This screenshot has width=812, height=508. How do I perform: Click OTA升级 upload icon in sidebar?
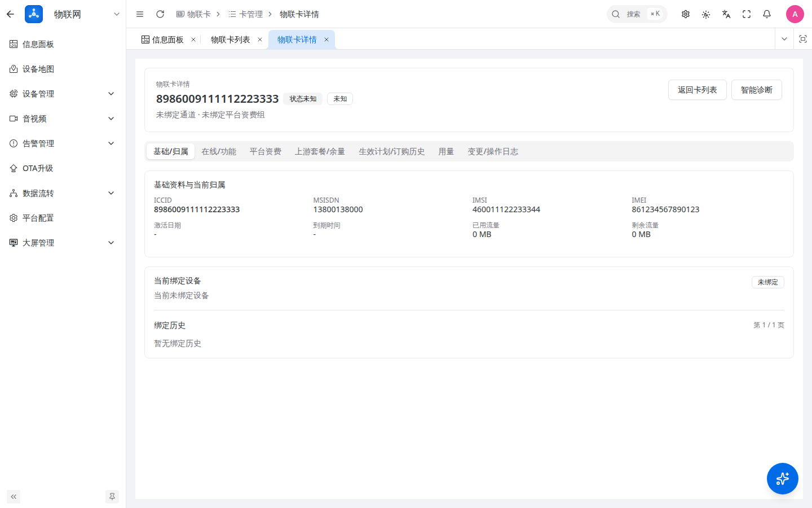pyautogui.click(x=14, y=168)
